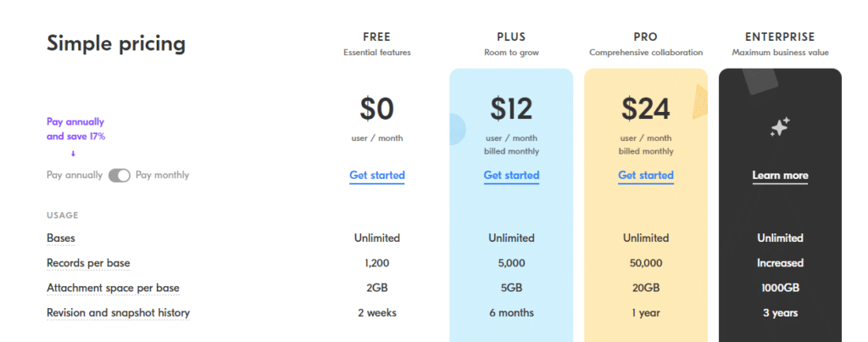Image resolution: width=868 pixels, height=342 pixels.
Task: Select the ENTERPRISE plan heading
Action: coord(780,37)
